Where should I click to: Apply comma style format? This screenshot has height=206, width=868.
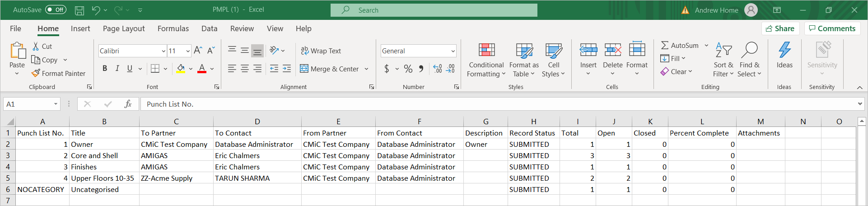[421, 69]
